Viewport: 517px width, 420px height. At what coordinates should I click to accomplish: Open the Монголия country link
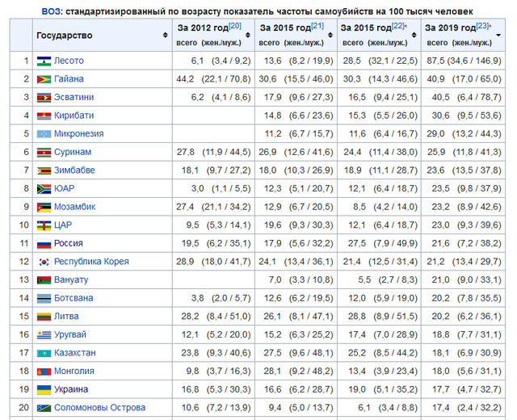click(74, 372)
